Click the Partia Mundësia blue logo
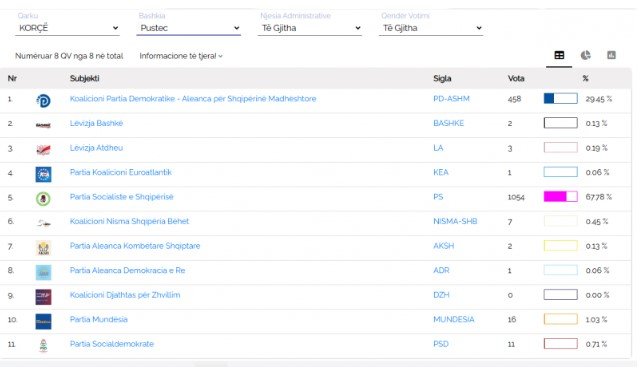The image size is (640, 376). pos(43,321)
